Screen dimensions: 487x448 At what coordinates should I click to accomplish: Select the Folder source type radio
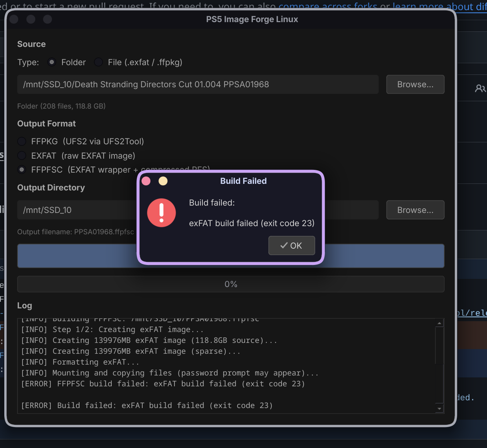tap(52, 62)
